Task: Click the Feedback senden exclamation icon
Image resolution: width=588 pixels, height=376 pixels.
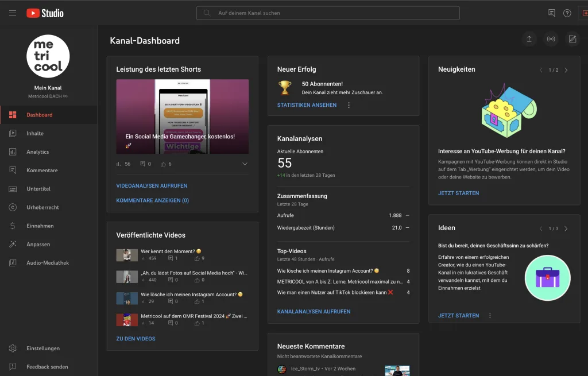Action: (13, 367)
